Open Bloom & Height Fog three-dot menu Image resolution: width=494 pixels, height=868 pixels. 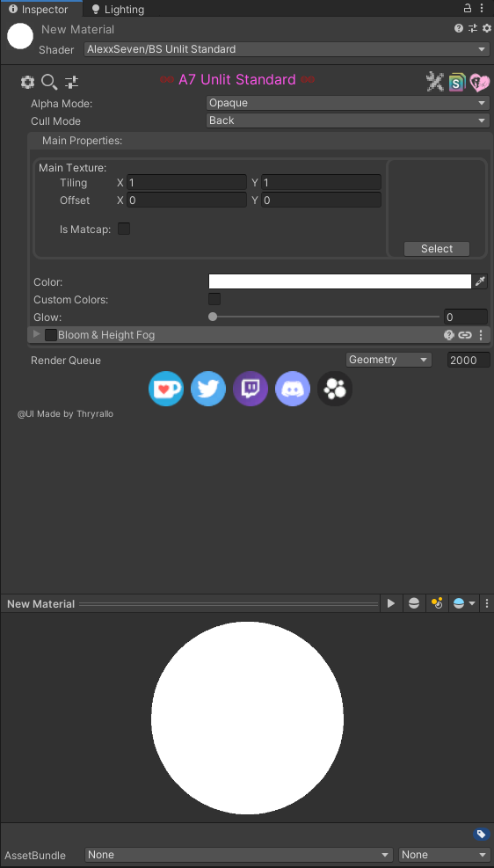[481, 335]
